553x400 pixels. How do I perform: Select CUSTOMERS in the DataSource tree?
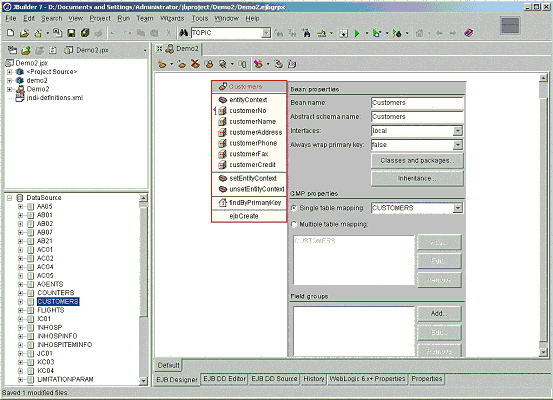pos(58,302)
